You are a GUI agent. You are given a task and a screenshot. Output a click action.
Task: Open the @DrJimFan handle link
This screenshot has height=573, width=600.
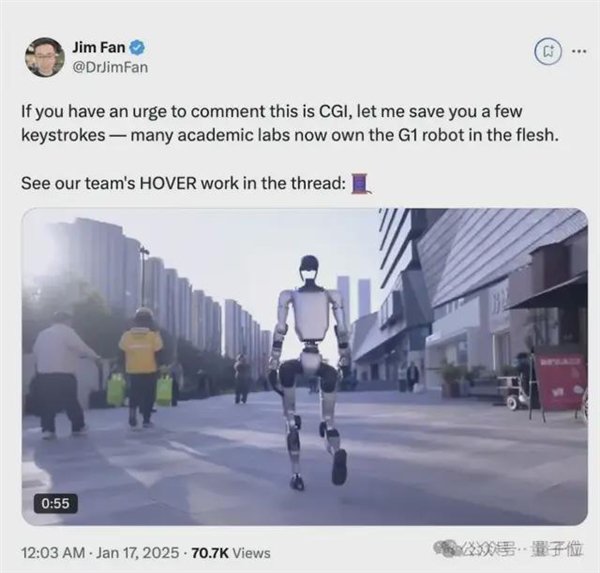click(110, 67)
